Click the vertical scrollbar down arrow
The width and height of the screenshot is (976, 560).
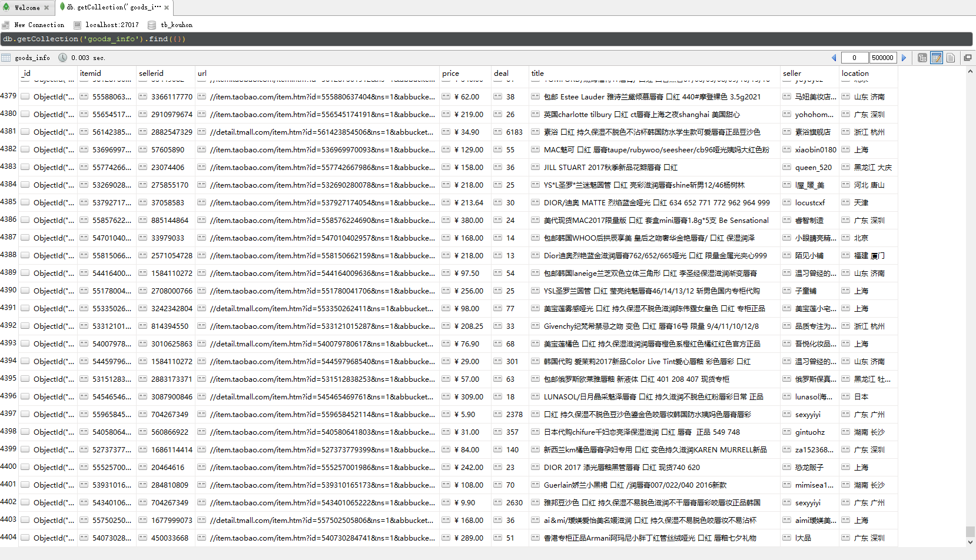click(x=970, y=542)
